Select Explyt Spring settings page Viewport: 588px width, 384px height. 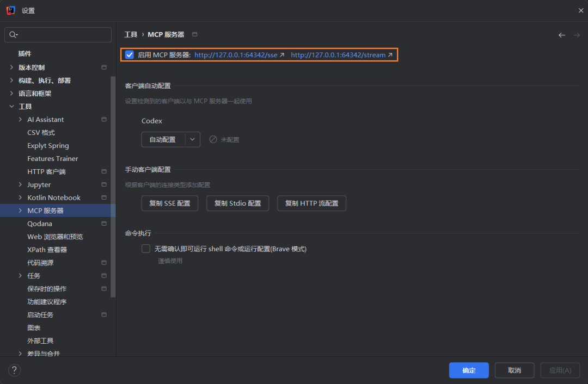48,146
